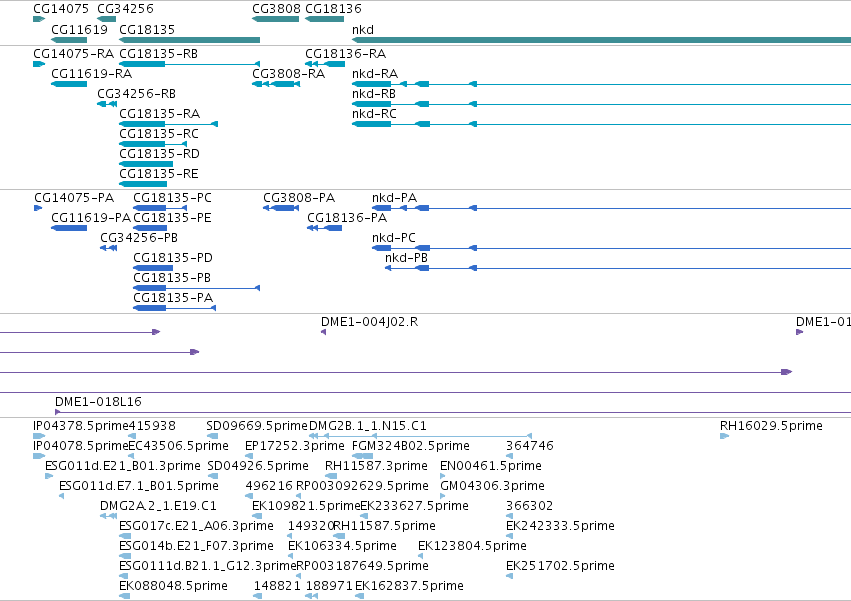Click transcript nkd-RB
Image resolution: width=851 pixels, height=601 pixels.
(x=601, y=104)
